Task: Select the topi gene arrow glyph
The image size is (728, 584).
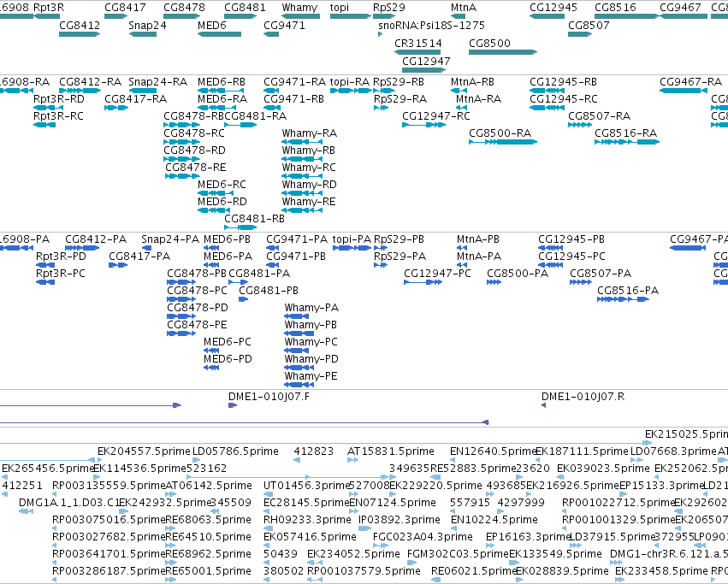Action: tap(351, 16)
